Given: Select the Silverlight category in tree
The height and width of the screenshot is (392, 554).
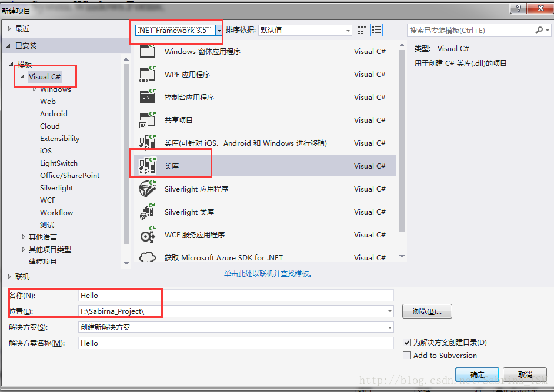Looking at the screenshot, I should tap(56, 188).
